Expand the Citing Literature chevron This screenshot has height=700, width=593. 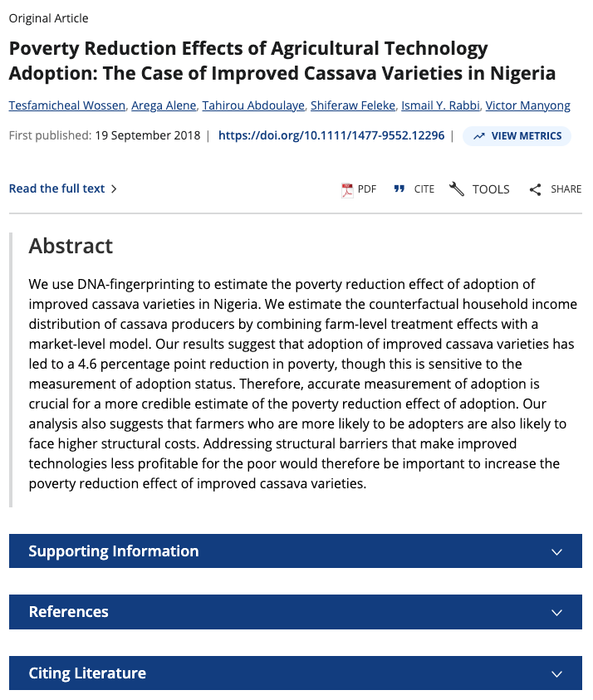556,673
